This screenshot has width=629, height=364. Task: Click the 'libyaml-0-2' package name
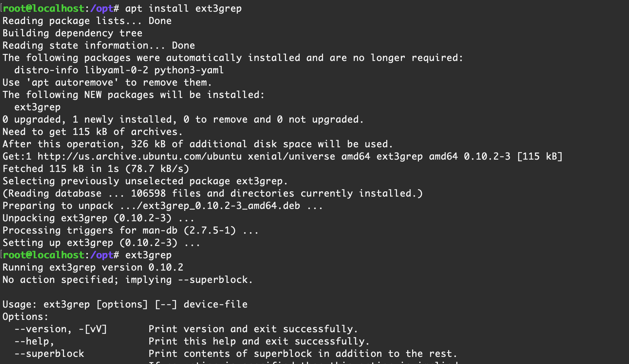pyautogui.click(x=116, y=70)
